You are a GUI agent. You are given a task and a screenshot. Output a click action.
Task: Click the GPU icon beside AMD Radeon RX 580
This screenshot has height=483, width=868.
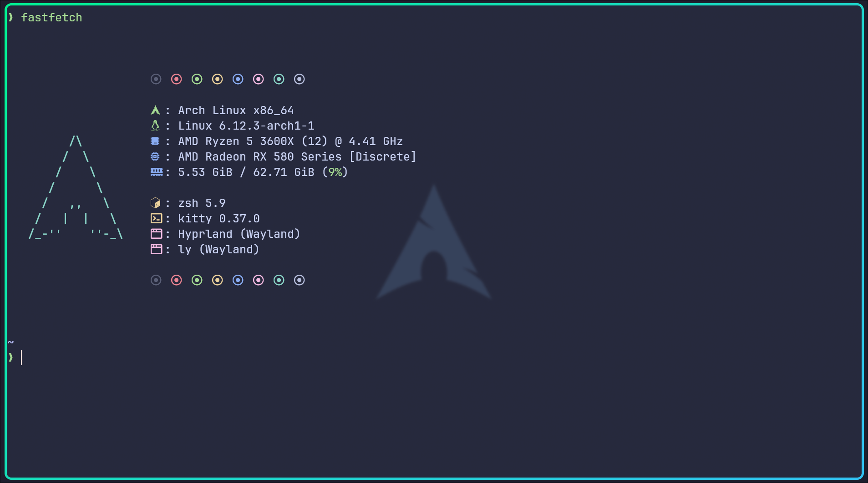(x=155, y=156)
